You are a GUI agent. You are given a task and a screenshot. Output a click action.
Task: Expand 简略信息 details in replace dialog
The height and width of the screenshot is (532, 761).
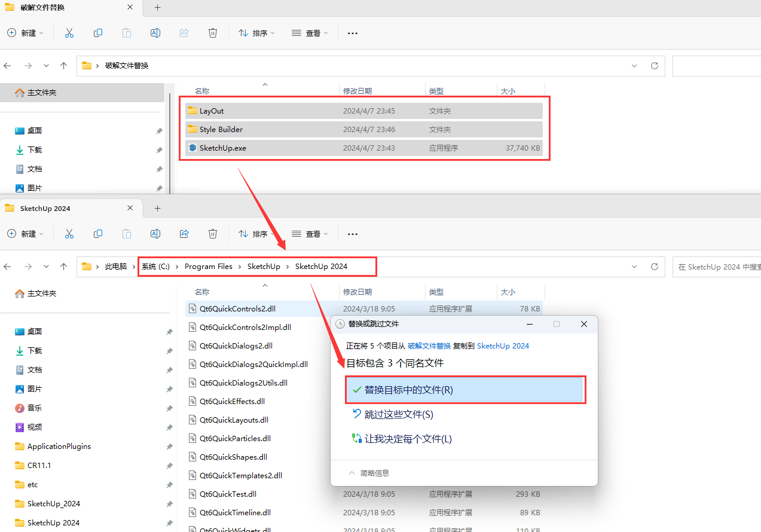369,473
